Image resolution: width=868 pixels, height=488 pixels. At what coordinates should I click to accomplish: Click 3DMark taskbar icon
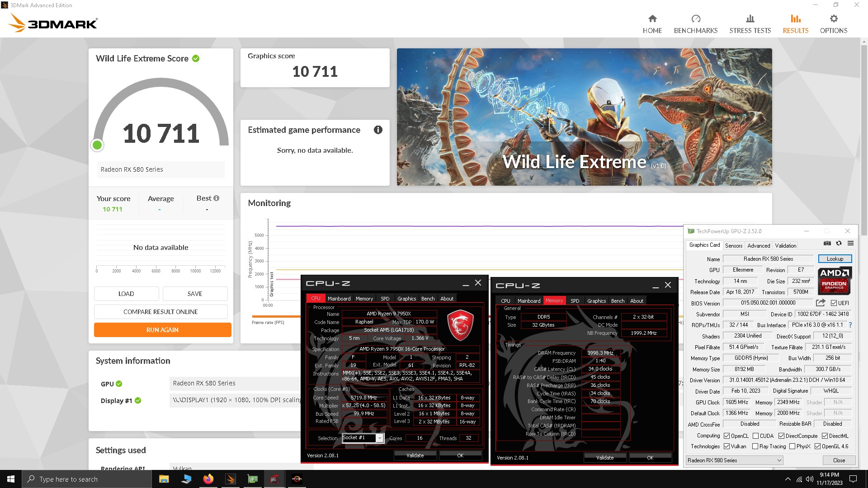pos(230,479)
